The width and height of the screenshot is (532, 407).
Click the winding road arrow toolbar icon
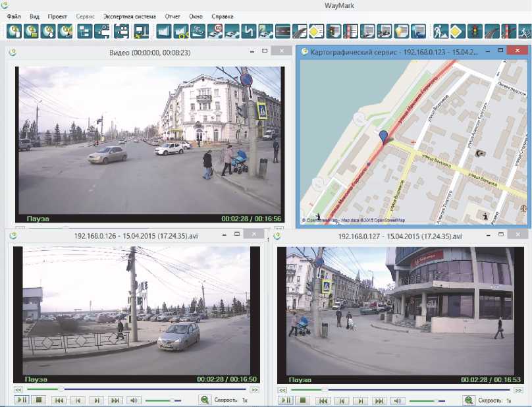(x=248, y=30)
